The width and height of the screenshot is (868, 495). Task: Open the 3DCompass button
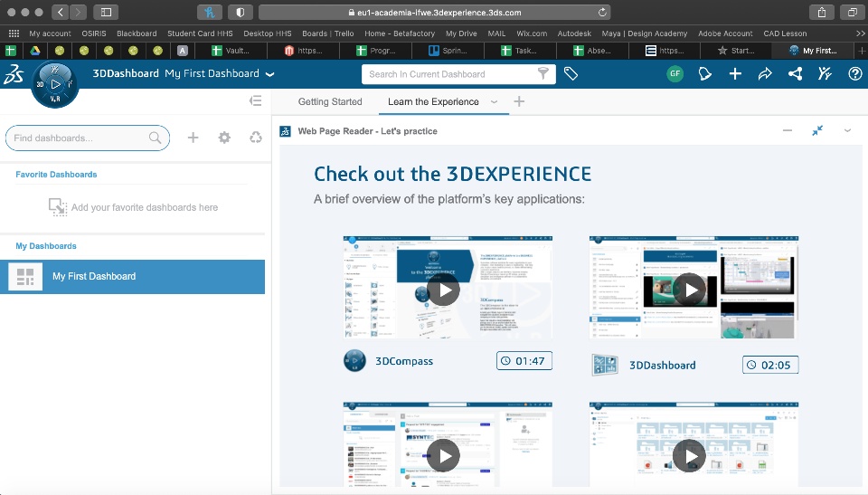[55, 84]
